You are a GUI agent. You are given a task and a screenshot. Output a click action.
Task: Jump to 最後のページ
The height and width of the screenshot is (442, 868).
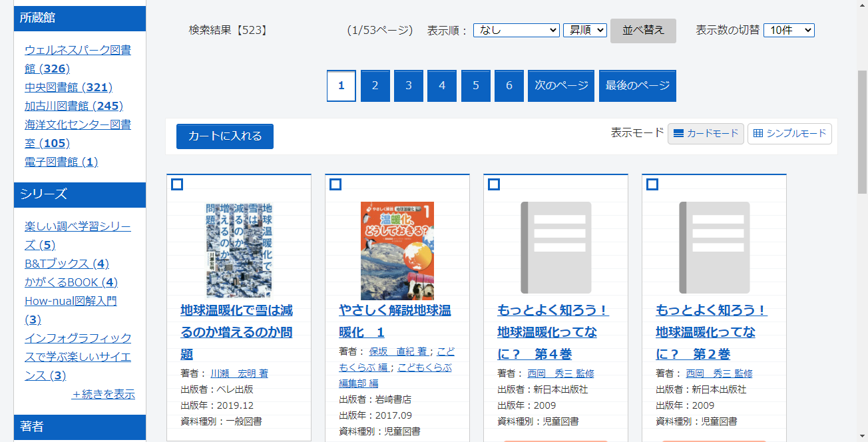[637, 85]
